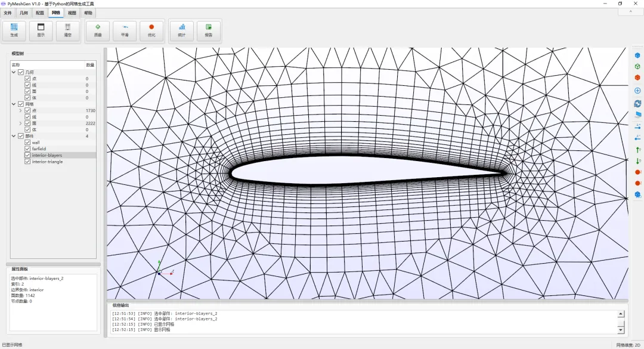The width and height of the screenshot is (644, 349).
Task: Toggle the 网格 group checkbox
Action: click(21, 104)
